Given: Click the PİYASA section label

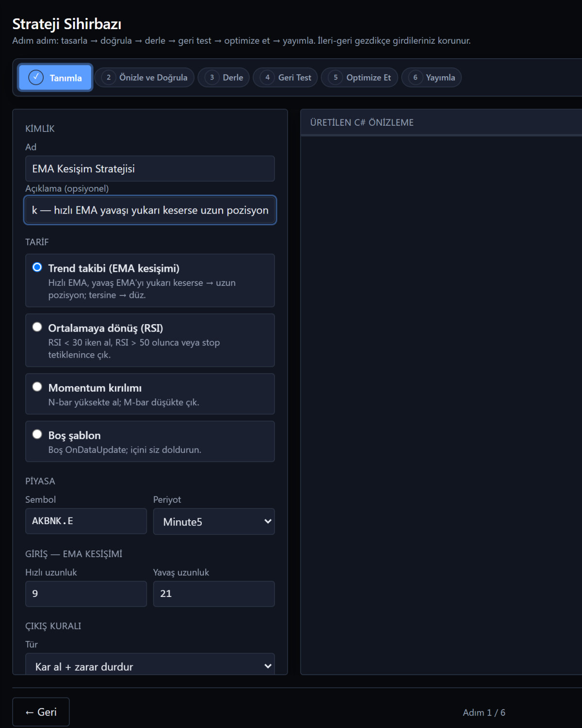Looking at the screenshot, I should pos(40,481).
